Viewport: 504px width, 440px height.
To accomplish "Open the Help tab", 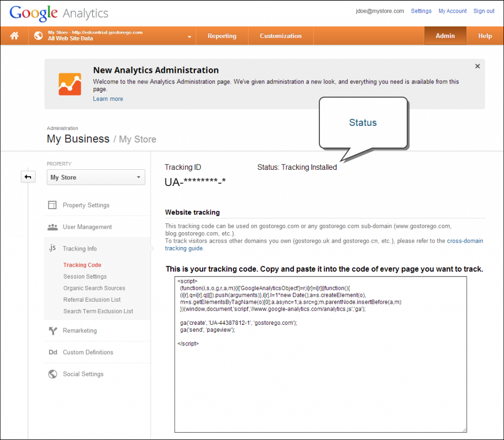I will click(x=485, y=35).
